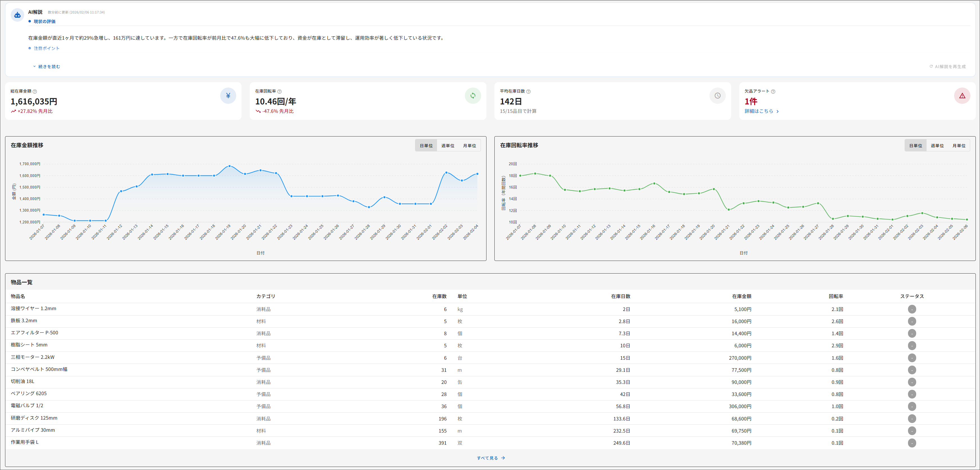This screenshot has height=470, width=980.
Task: Click 電磁バルブ 1/2 item name
Action: 27,406
